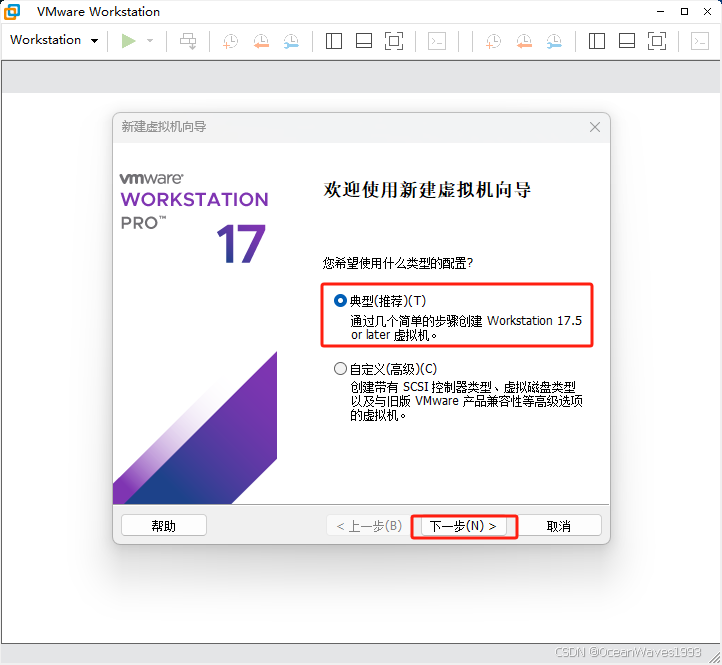Click the second take-snapshot clock icon after the double separator

click(x=493, y=41)
